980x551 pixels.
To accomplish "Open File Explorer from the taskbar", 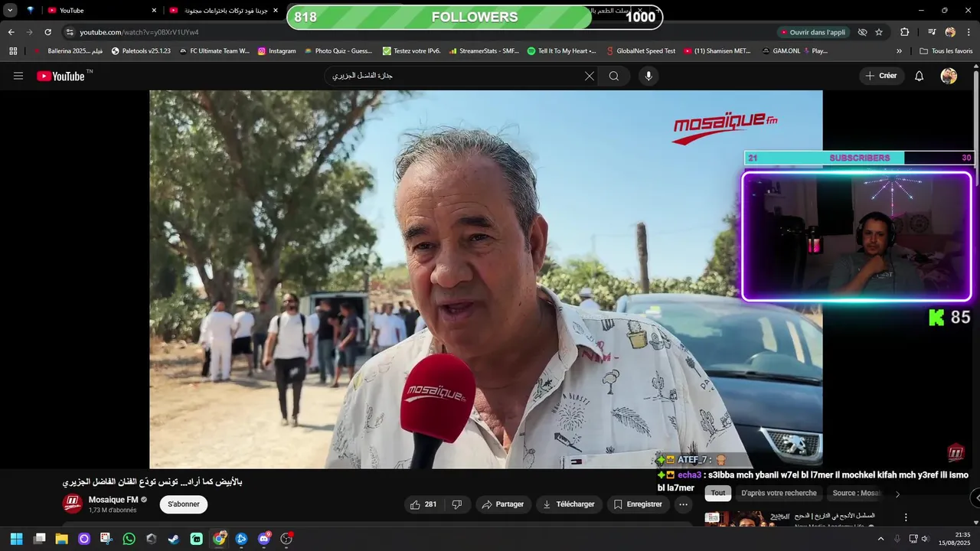I will point(61,539).
